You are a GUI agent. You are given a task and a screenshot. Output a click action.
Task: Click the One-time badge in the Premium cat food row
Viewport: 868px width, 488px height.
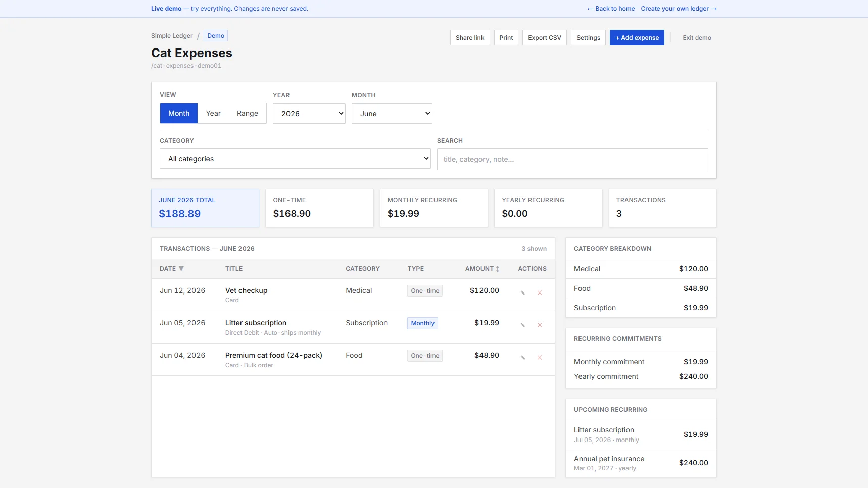click(x=425, y=356)
